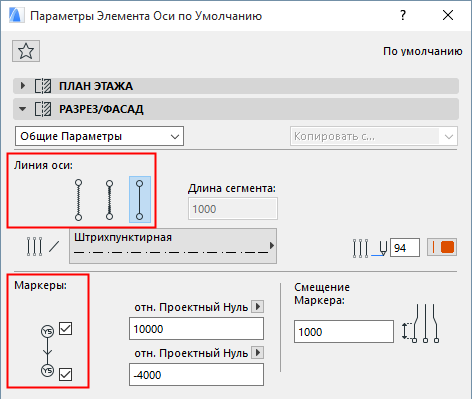Viewport: 472px width, 399px height.
Task: Expand the ПЛАН ЭТАЖА section
Action: click(22, 86)
